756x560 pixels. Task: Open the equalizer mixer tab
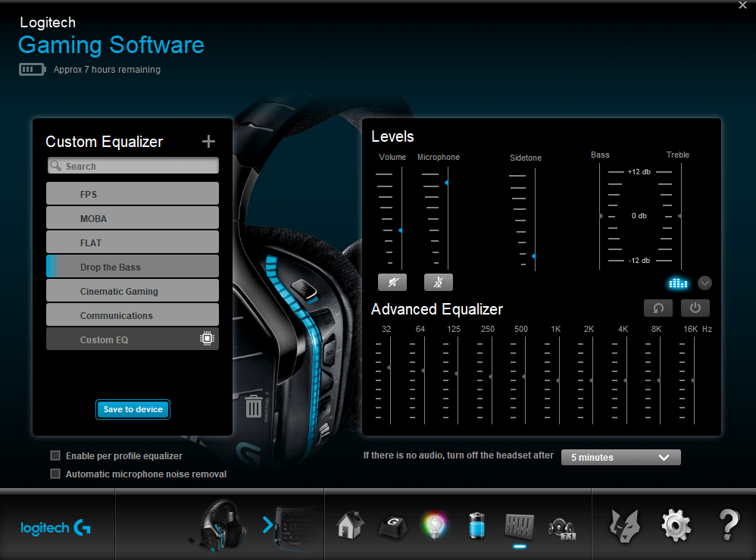pos(519,525)
